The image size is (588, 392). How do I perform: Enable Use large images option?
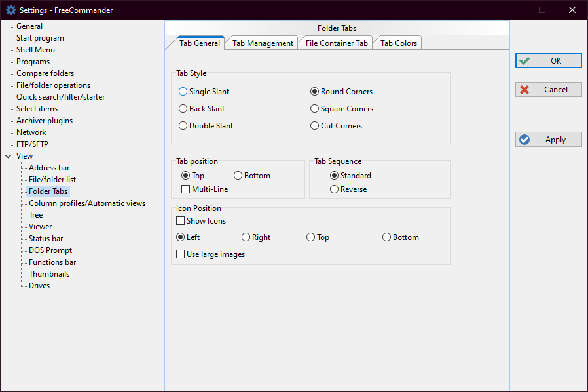(181, 254)
